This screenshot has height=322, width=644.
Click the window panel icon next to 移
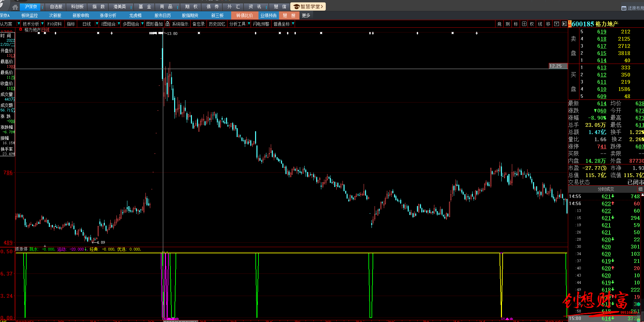[556, 24]
